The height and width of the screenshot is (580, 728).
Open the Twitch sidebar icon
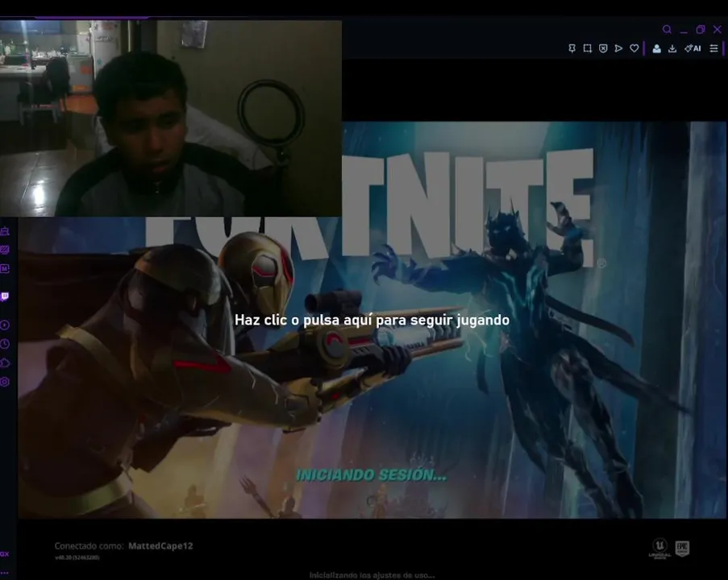click(5, 296)
